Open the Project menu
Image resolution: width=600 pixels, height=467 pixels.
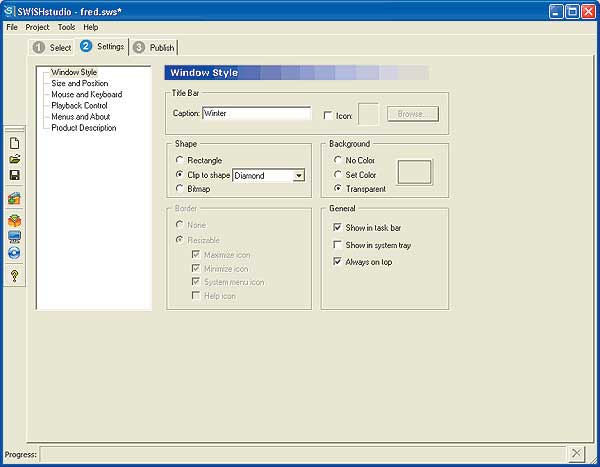(37, 27)
